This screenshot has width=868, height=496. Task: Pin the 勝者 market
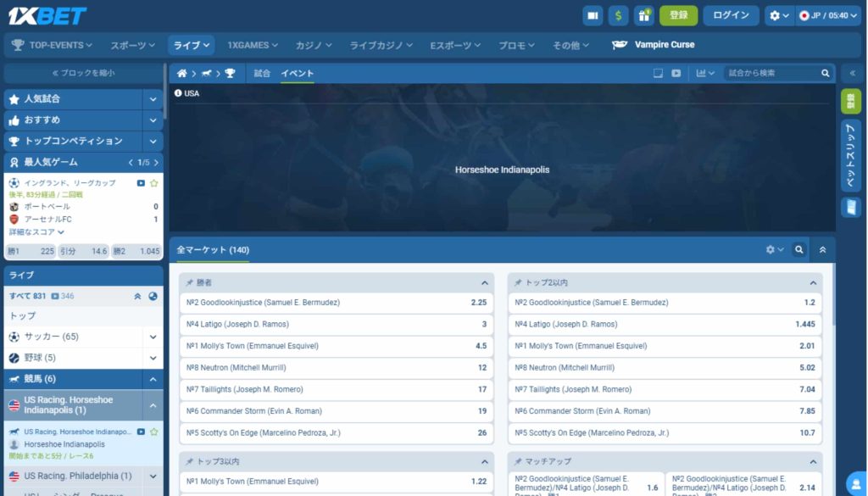[189, 283]
